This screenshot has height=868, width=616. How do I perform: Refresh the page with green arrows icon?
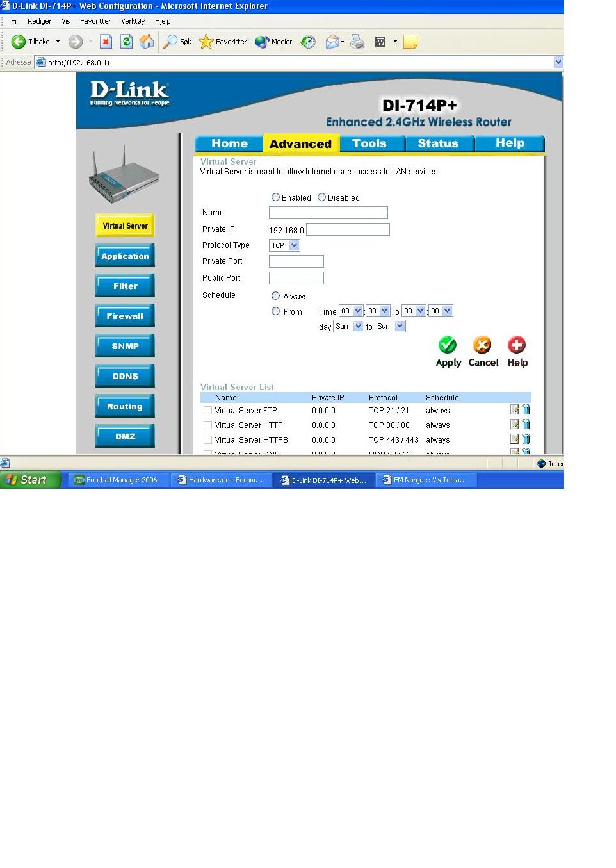127,42
